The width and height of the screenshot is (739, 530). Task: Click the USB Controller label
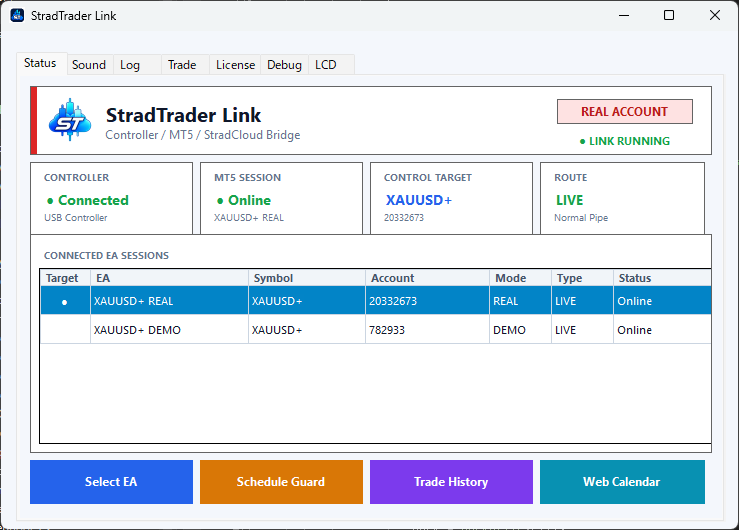click(x=76, y=218)
